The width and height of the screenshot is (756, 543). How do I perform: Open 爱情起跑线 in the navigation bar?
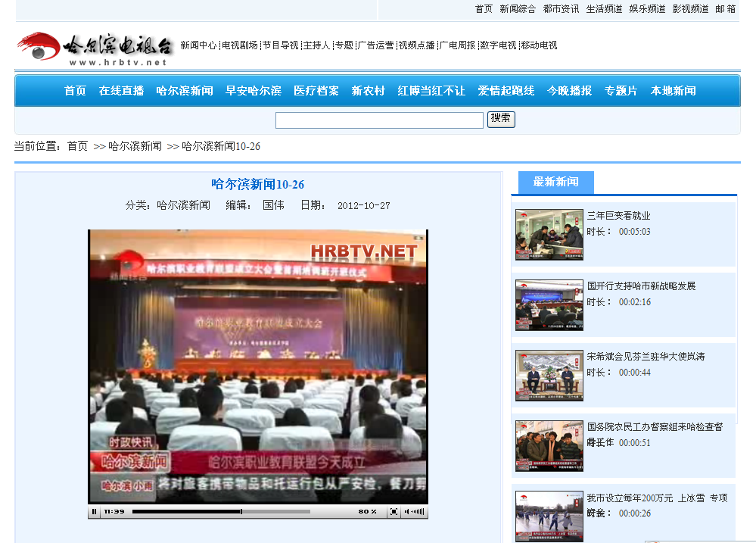point(506,91)
